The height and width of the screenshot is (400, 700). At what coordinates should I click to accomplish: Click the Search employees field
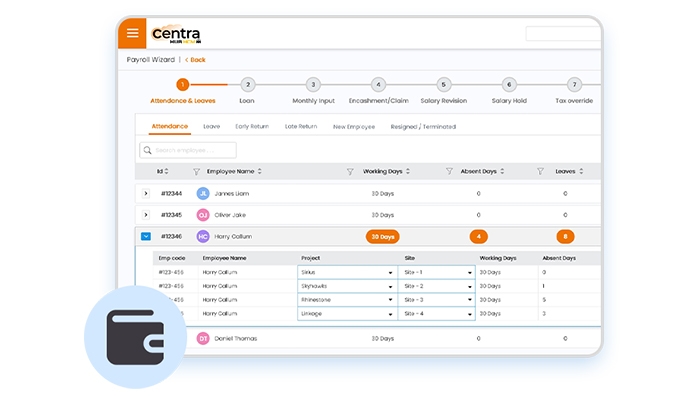click(188, 150)
